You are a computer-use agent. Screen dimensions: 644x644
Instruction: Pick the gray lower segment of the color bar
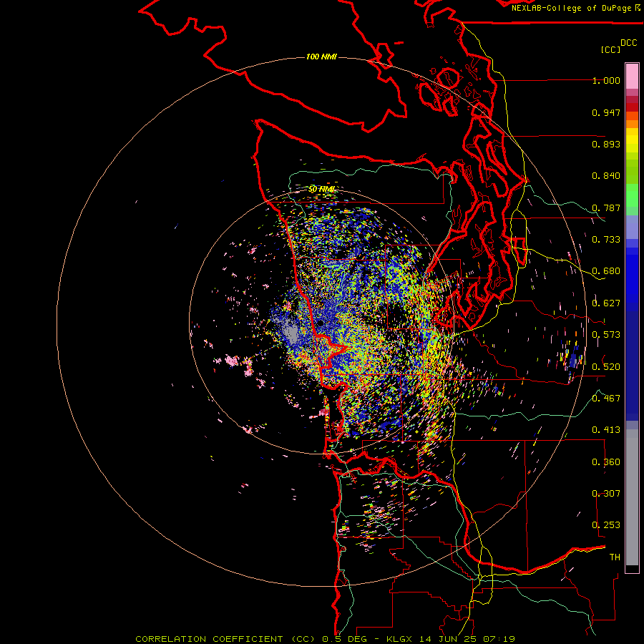[x=632, y=497]
